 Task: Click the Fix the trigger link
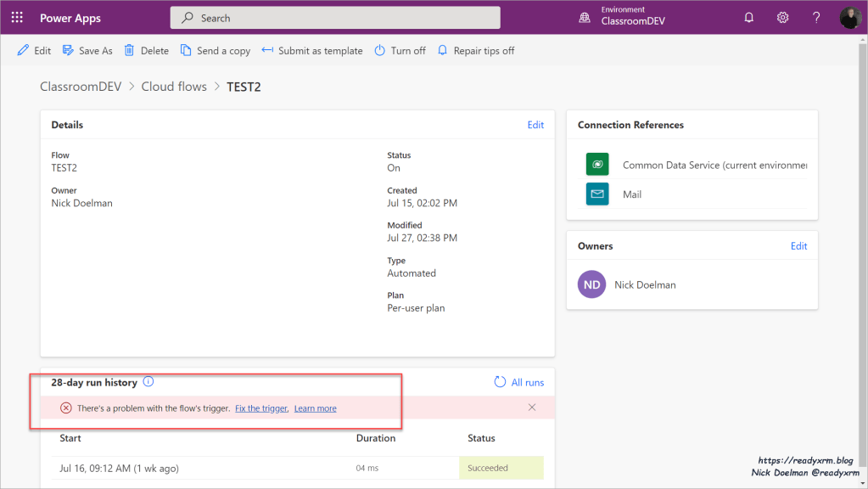tap(261, 408)
